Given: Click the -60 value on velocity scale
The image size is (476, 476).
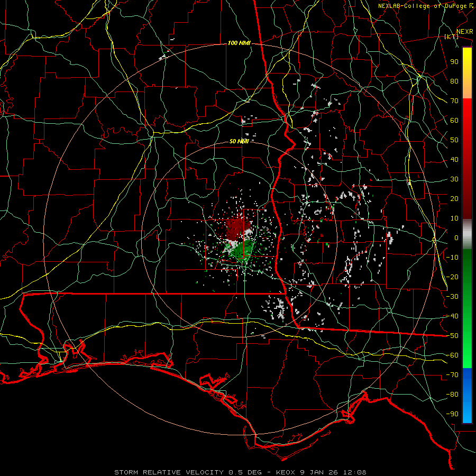Looking at the screenshot, I should [452, 355].
